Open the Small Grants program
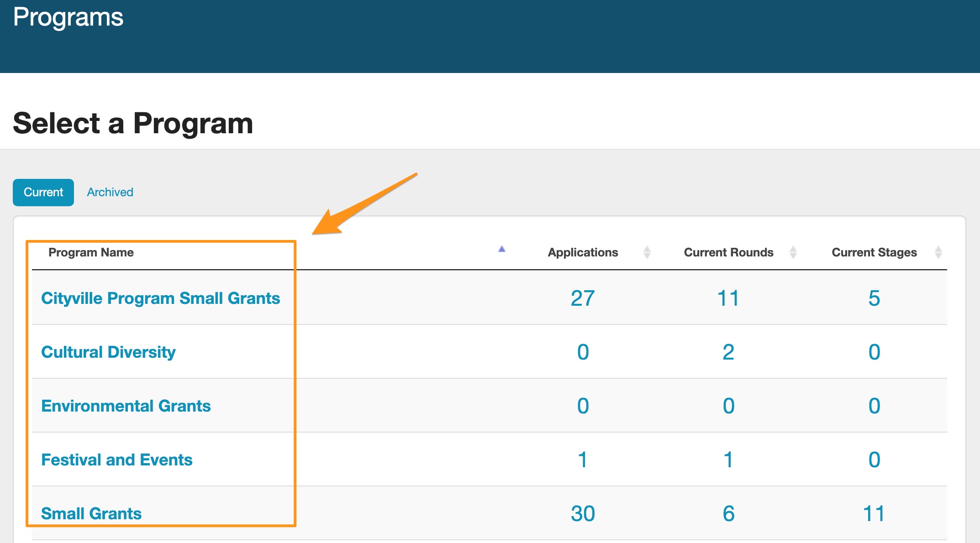Viewport: 980px width, 543px height. (x=91, y=513)
